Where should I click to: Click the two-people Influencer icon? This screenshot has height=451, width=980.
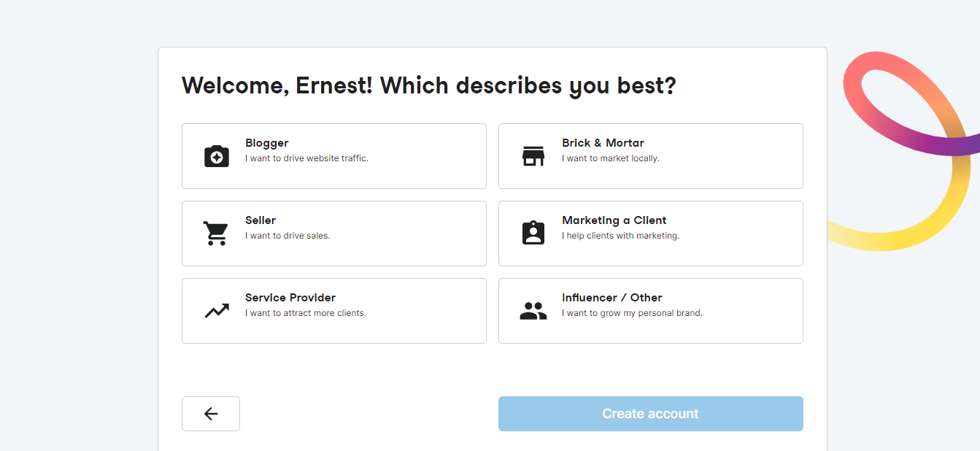point(533,311)
